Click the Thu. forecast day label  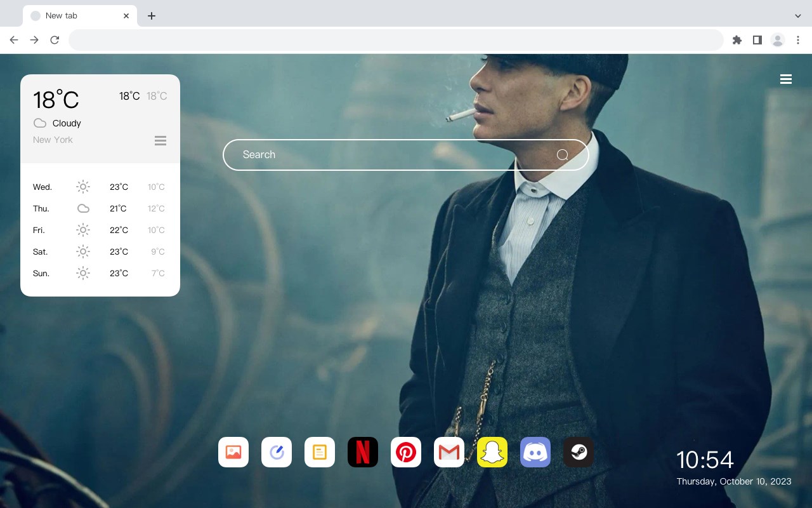41,208
